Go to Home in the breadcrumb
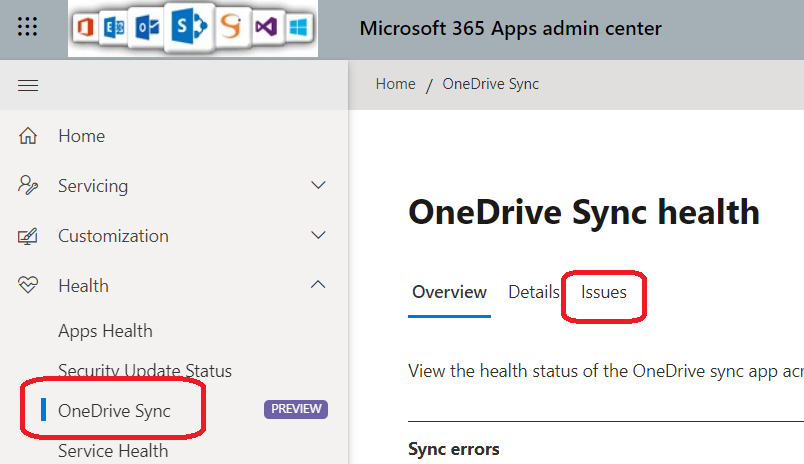 coord(395,84)
